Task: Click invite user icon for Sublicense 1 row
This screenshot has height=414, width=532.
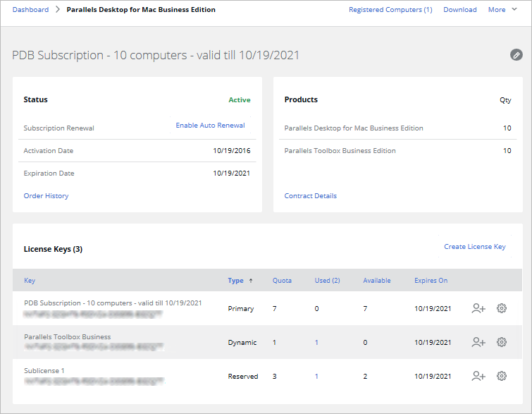Action: [478, 376]
